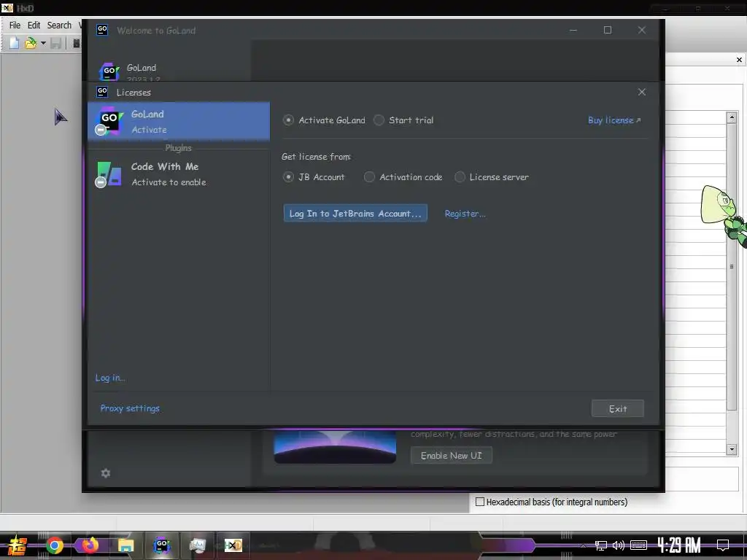Open Start menu on taskbar
This screenshot has width=747, height=560.
pyautogui.click(x=16, y=545)
